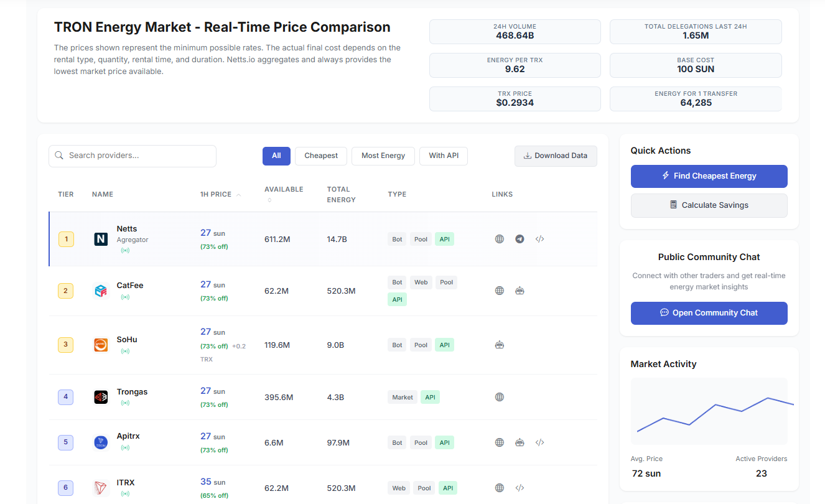This screenshot has height=504, width=825.
Task: Open CatFee's website globe icon
Action: pyautogui.click(x=499, y=291)
